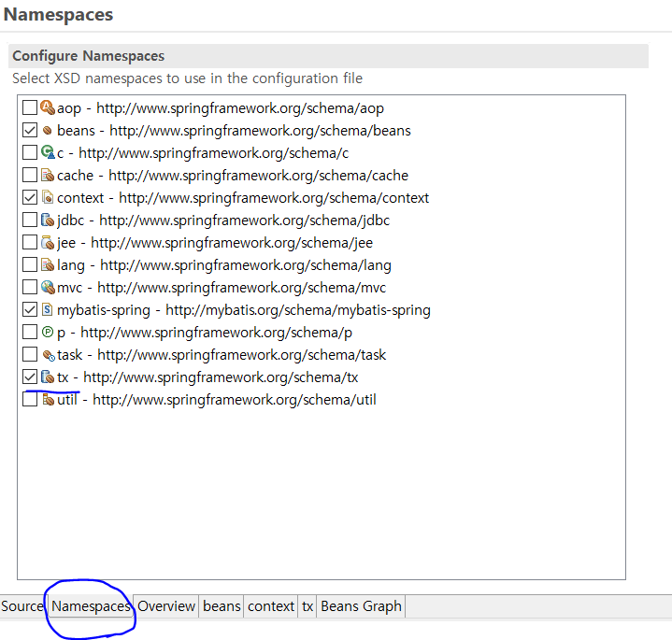Select the lang schema URL row text

(223, 265)
